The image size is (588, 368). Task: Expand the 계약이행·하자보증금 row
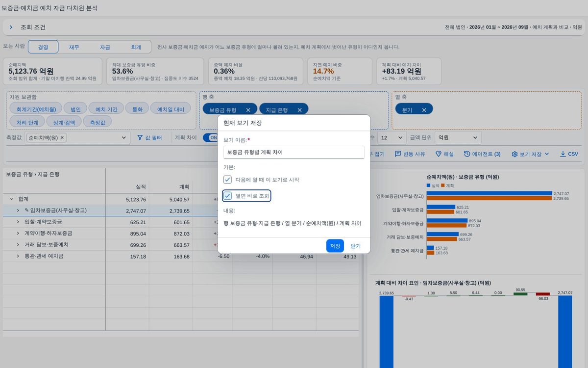click(x=18, y=233)
